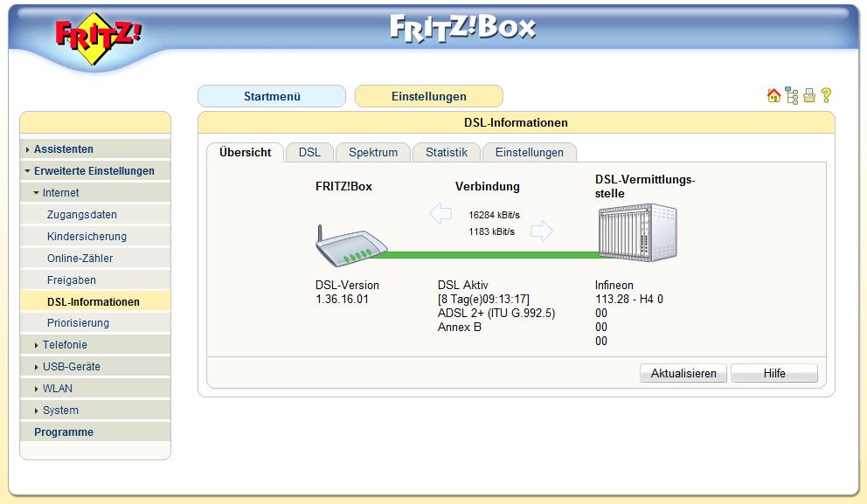Click the WLAN label

pyautogui.click(x=58, y=389)
